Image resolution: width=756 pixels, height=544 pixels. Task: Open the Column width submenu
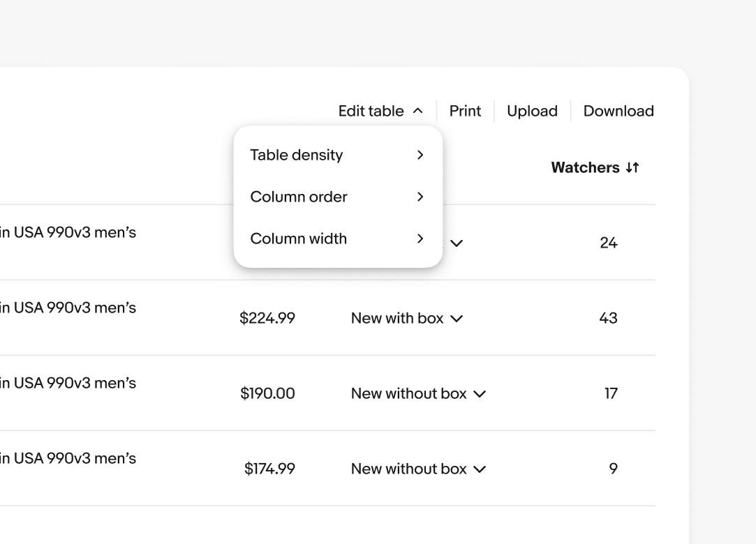coord(298,239)
